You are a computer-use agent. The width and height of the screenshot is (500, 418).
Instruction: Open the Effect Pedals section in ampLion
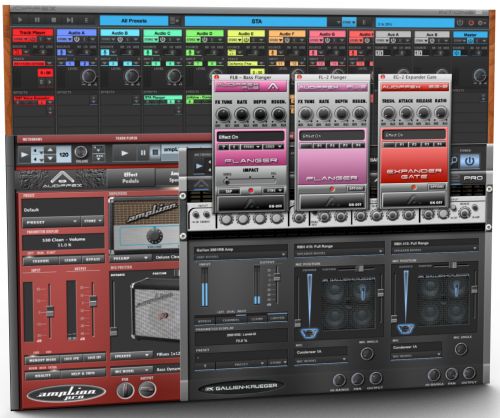(x=130, y=178)
